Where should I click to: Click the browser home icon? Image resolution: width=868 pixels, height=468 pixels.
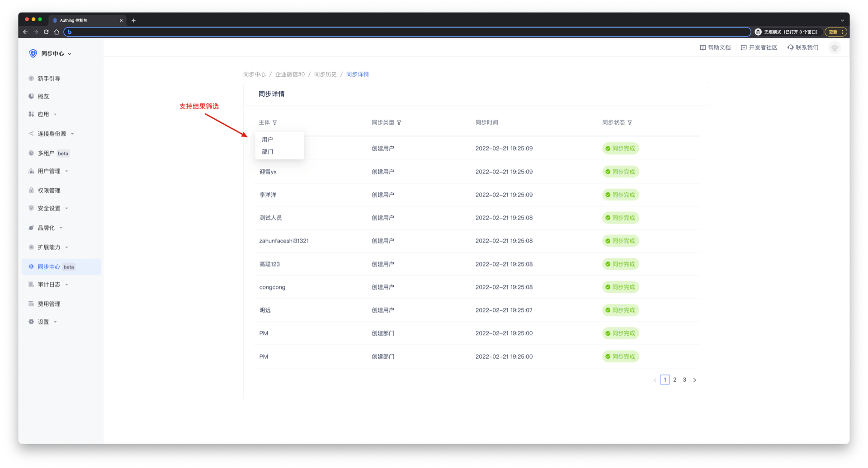(x=57, y=32)
